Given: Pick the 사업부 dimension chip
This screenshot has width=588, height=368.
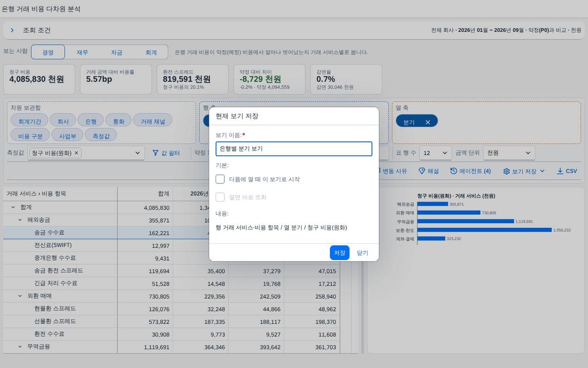Looking at the screenshot, I should click(x=68, y=135).
